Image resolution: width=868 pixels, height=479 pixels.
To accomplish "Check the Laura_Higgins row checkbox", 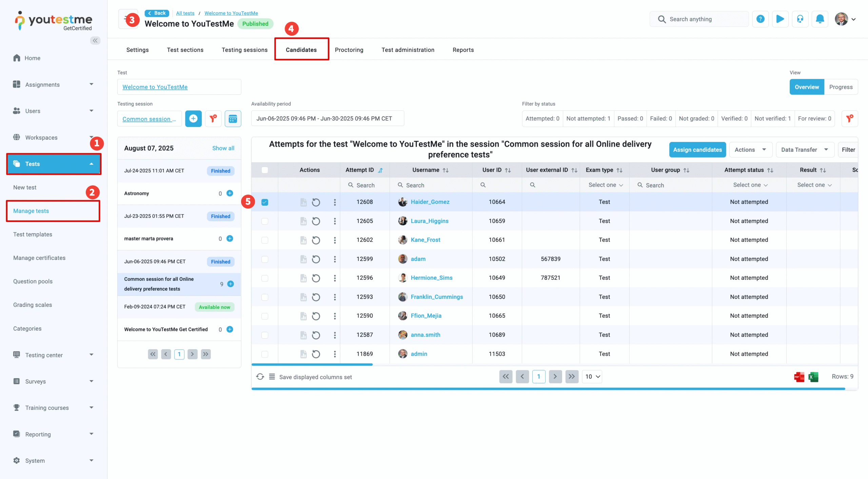I will (265, 221).
